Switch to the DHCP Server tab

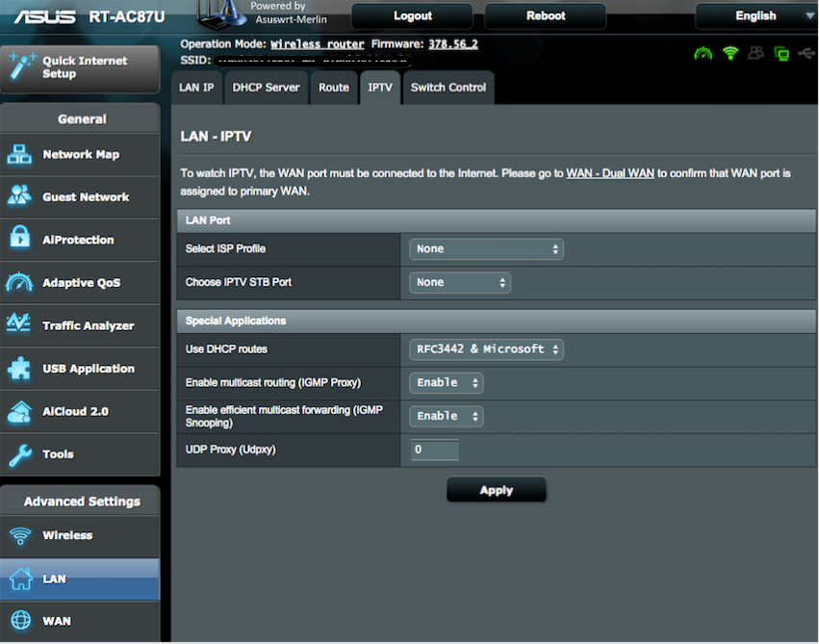point(266,88)
